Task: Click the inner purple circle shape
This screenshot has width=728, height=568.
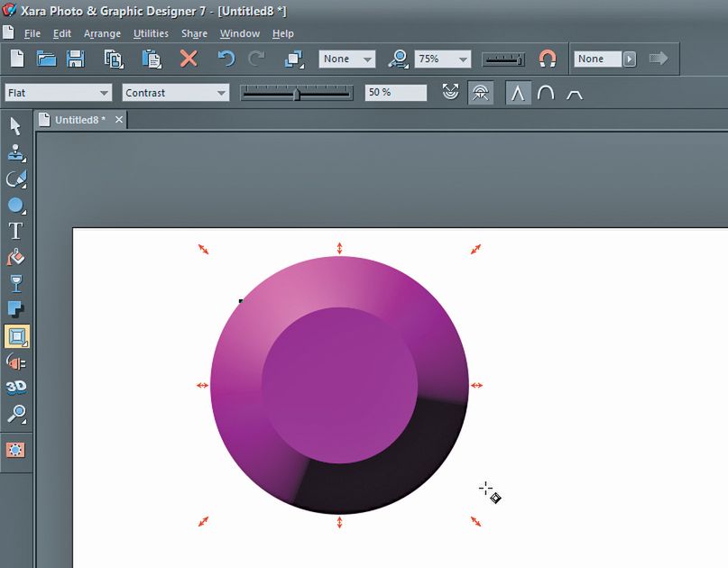Action: coord(339,385)
